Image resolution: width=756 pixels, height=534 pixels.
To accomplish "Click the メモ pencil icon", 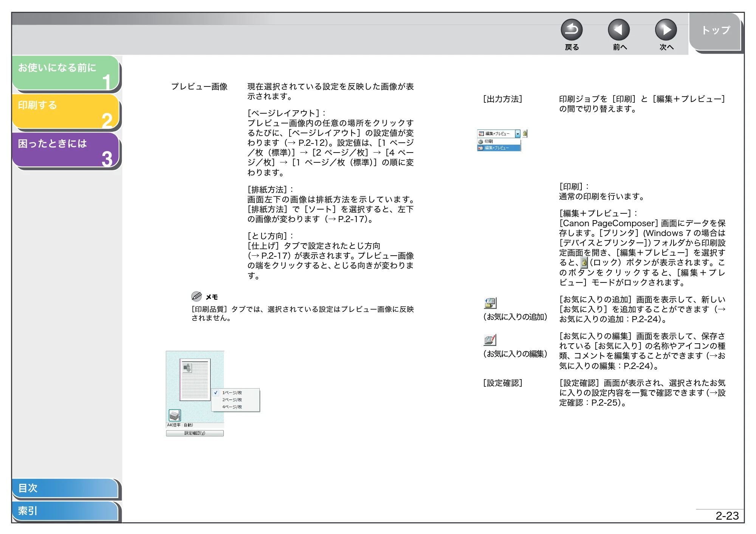I will [197, 296].
